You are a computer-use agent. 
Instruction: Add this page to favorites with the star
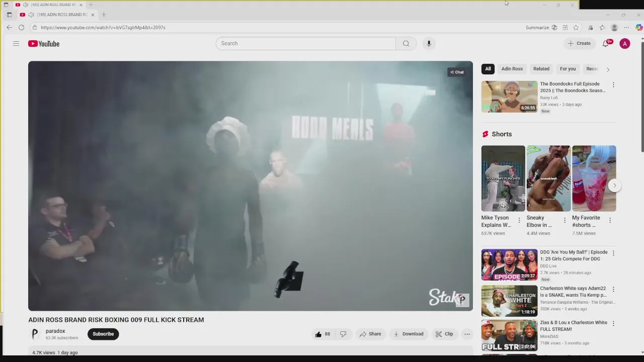(576, 28)
